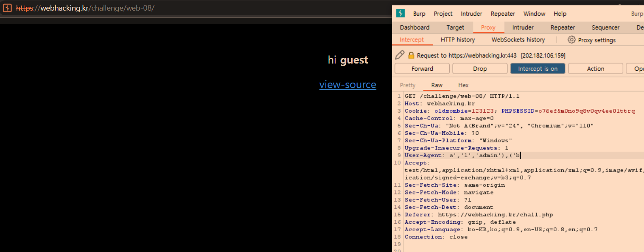This screenshot has height=252, width=644.
Task: Click the pencil edit icon beside request target
Action: point(400,55)
